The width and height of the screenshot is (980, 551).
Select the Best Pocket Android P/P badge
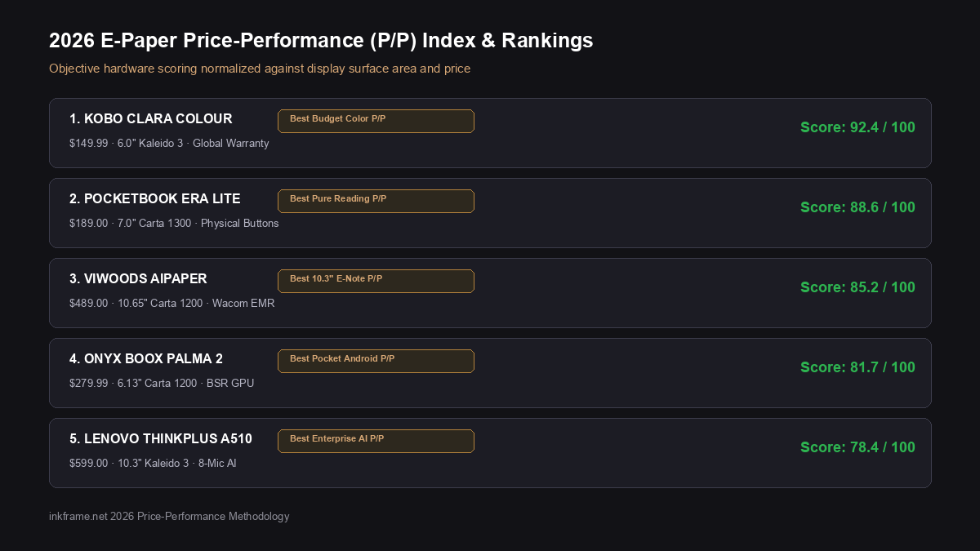[x=376, y=361]
